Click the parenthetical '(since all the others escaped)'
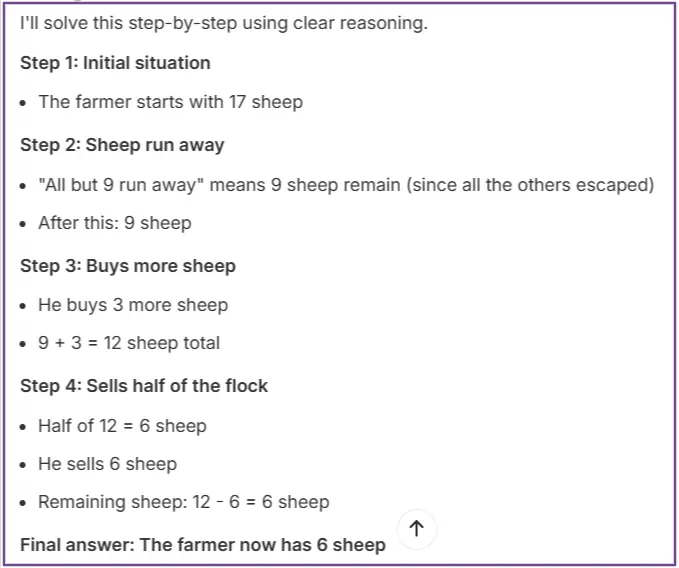The height and width of the screenshot is (568, 679). click(533, 185)
